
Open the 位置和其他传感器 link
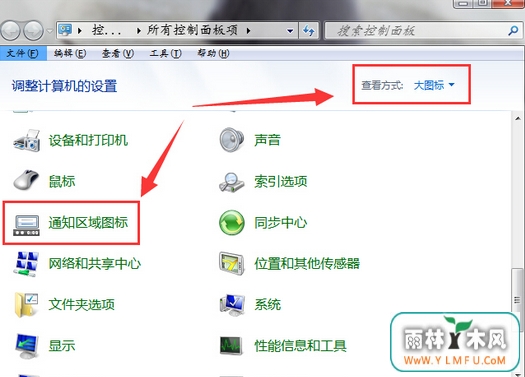point(307,264)
